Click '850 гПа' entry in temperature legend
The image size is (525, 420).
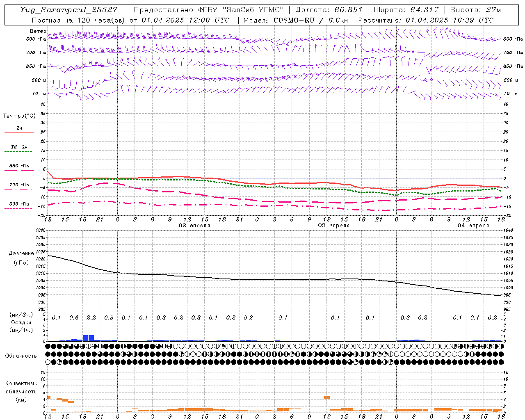tap(19, 166)
